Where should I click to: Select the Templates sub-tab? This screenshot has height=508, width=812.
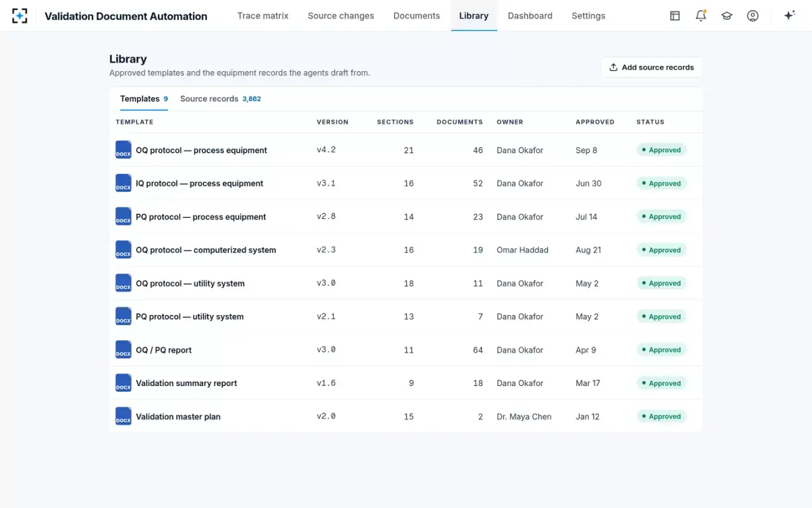[144, 98]
